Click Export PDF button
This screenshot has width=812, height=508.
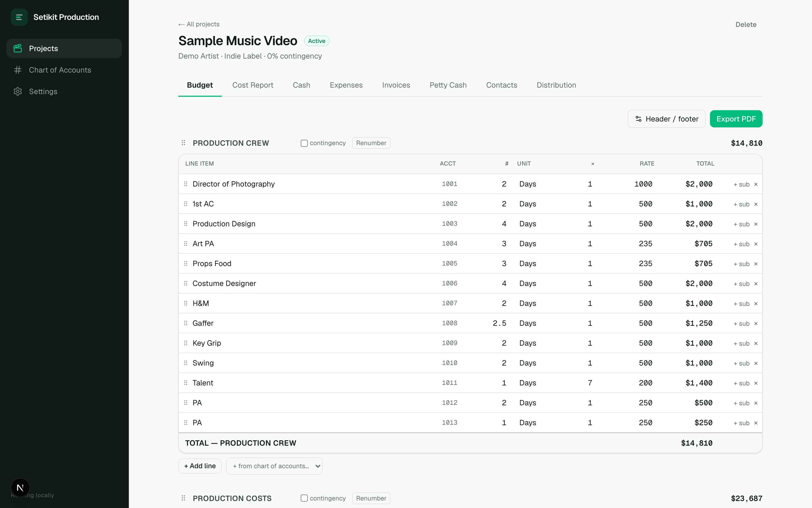pyautogui.click(x=736, y=119)
